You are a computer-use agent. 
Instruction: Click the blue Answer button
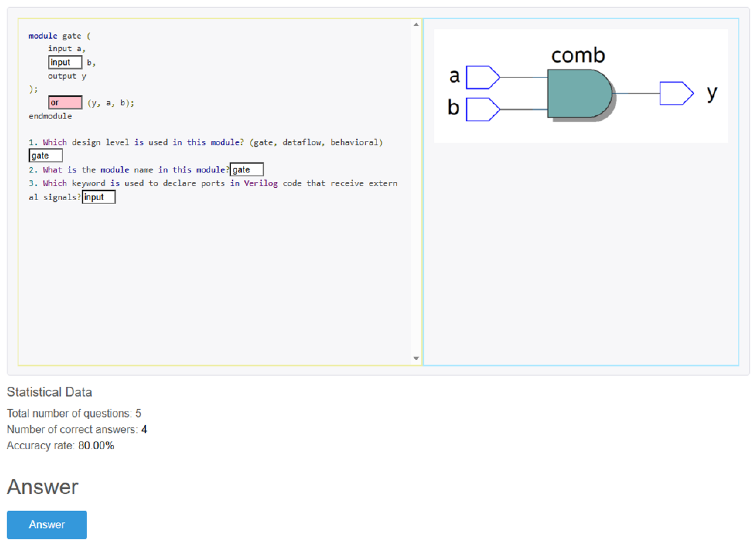click(x=47, y=525)
